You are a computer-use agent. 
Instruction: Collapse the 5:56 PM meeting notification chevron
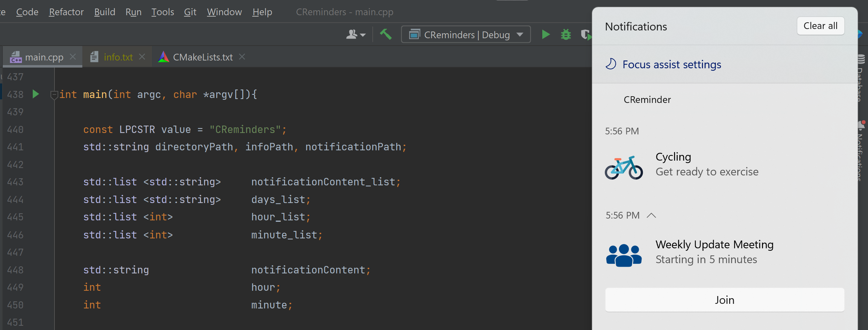click(651, 215)
